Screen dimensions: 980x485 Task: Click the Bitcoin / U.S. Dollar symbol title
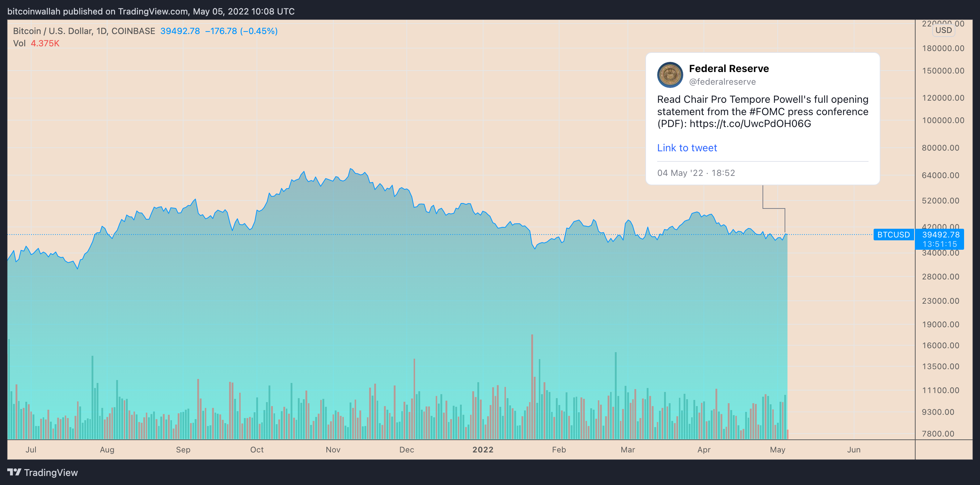pyautogui.click(x=84, y=31)
